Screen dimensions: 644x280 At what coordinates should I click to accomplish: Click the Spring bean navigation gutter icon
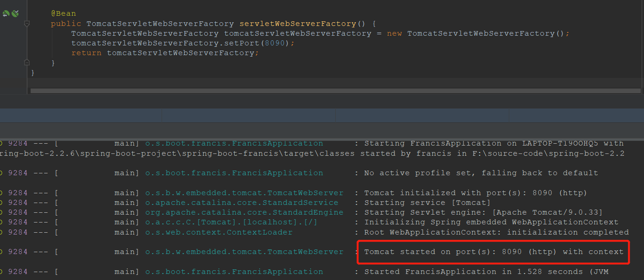coord(6,13)
